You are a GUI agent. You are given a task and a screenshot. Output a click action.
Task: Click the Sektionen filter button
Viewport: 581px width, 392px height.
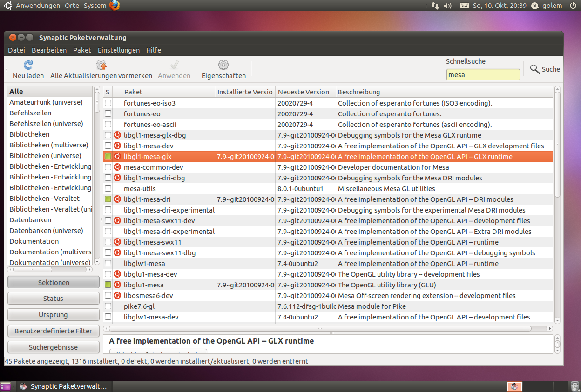coord(54,282)
